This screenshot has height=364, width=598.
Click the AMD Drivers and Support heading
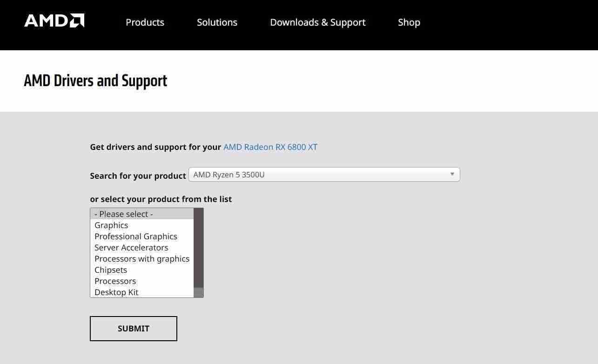click(x=95, y=81)
